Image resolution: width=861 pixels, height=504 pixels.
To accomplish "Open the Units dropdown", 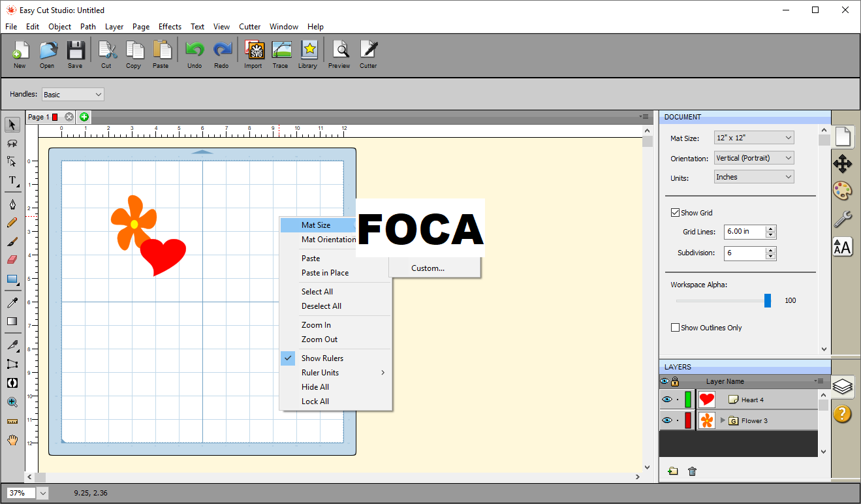I will (755, 177).
